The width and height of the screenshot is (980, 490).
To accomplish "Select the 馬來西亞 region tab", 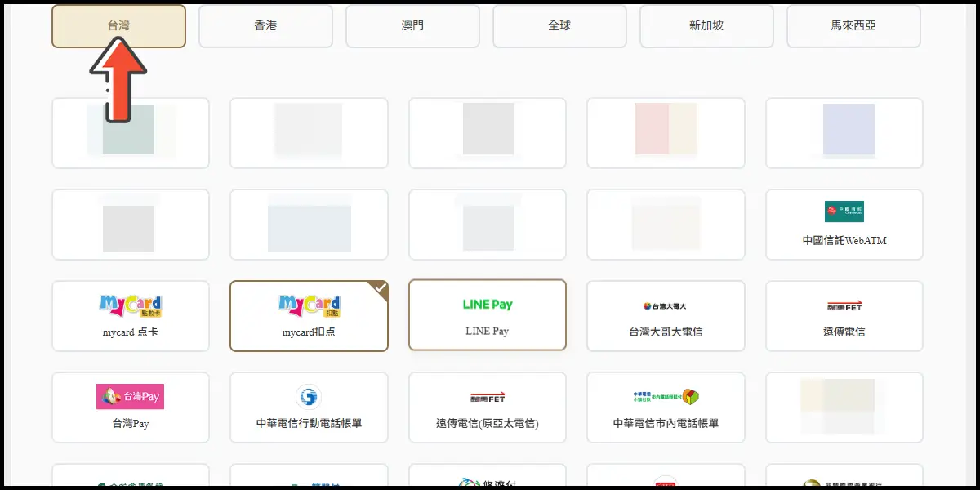I will coord(853,26).
